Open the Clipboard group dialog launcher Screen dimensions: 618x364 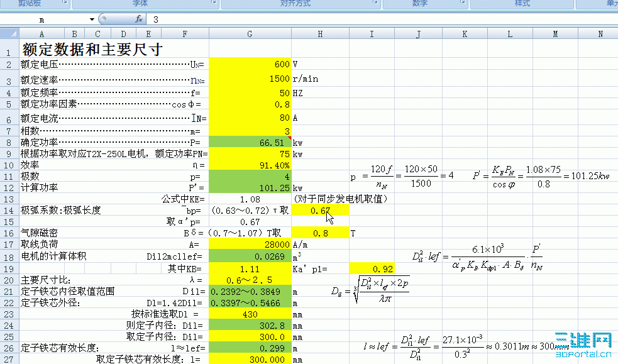tap(64, 4)
